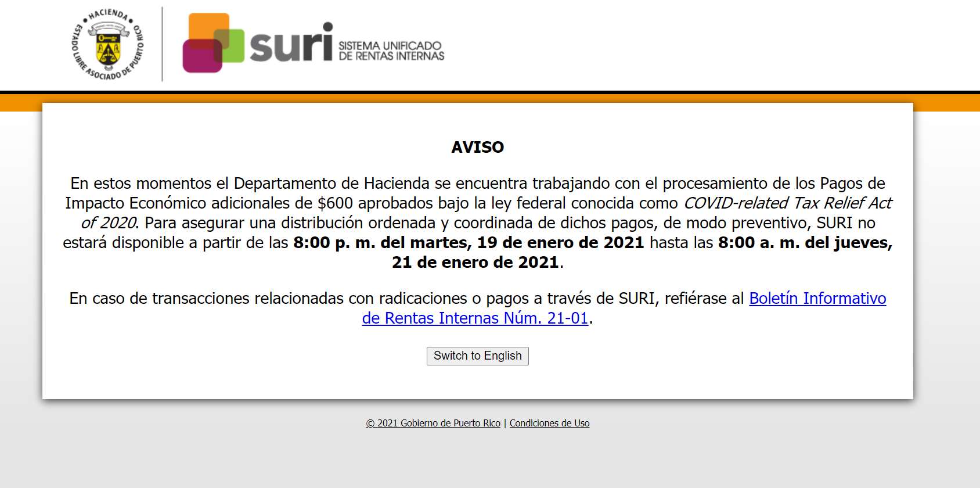The image size is (980, 488).
Task: Click the bold "19 de enero de 2021" text
Action: [x=560, y=243]
